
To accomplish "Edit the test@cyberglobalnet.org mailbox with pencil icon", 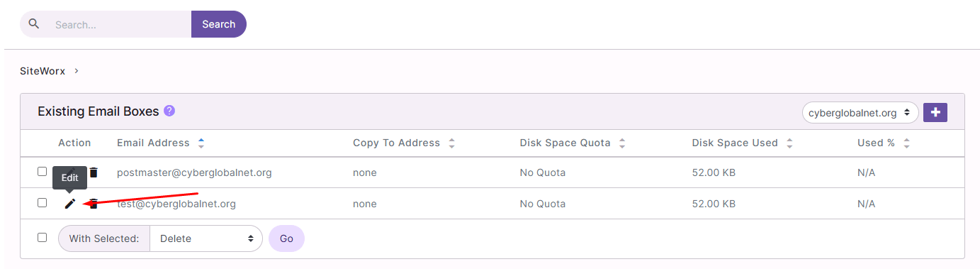I will (69, 204).
